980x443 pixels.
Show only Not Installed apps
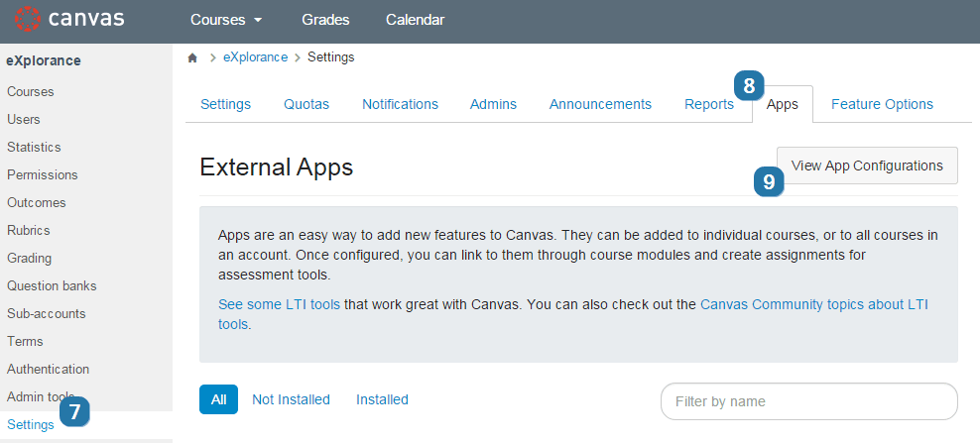pyautogui.click(x=291, y=399)
